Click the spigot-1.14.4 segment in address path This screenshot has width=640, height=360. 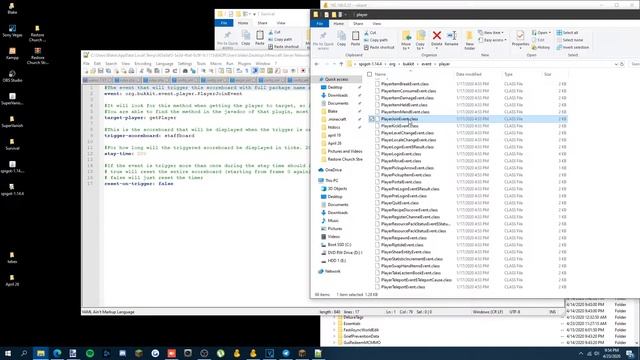click(370, 64)
